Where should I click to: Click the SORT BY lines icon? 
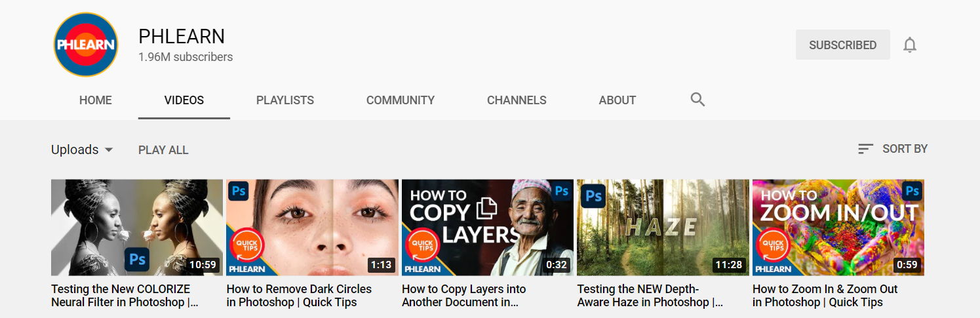pos(865,149)
